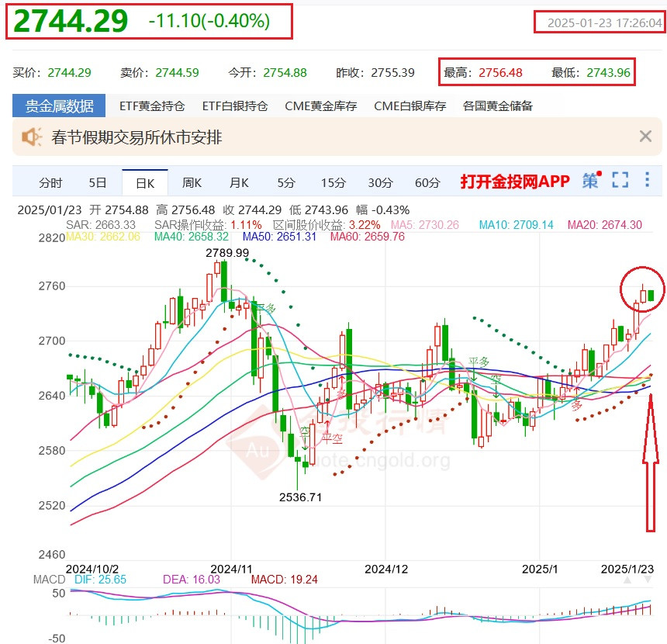Click the 区间股价收益 3.22% value
667x644 pixels.
[x=365, y=225]
